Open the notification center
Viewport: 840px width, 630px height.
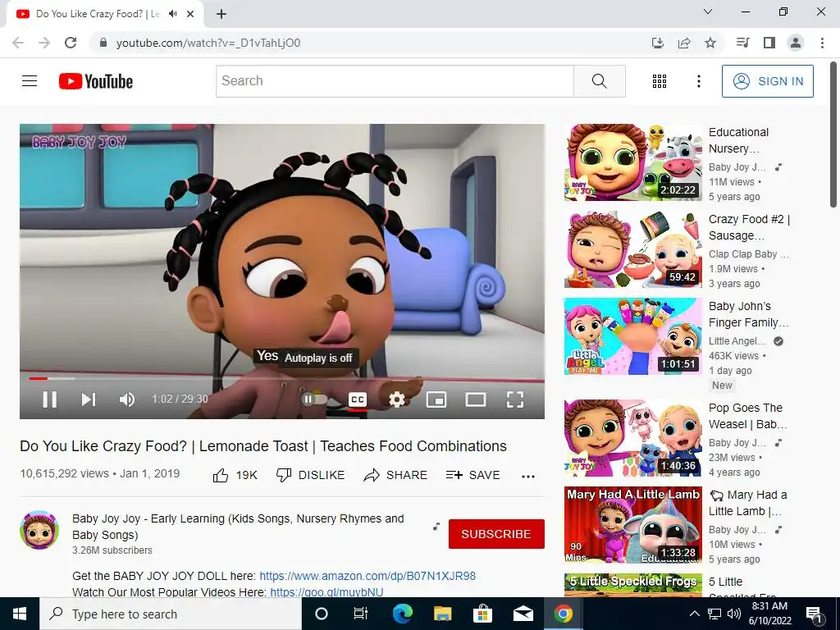[x=813, y=614]
